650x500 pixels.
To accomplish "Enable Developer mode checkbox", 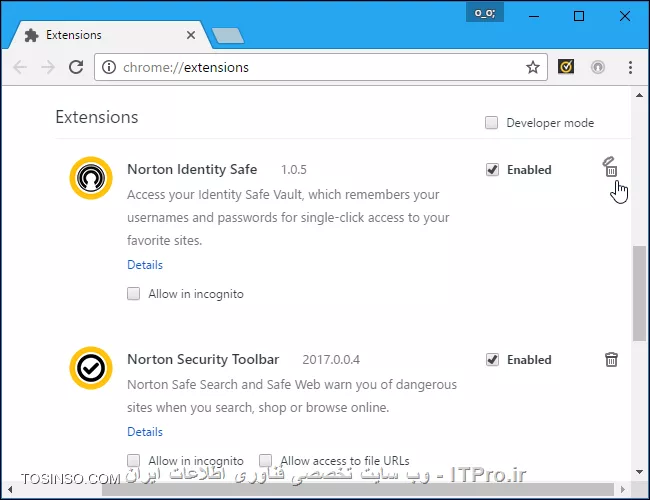I will click(x=491, y=123).
